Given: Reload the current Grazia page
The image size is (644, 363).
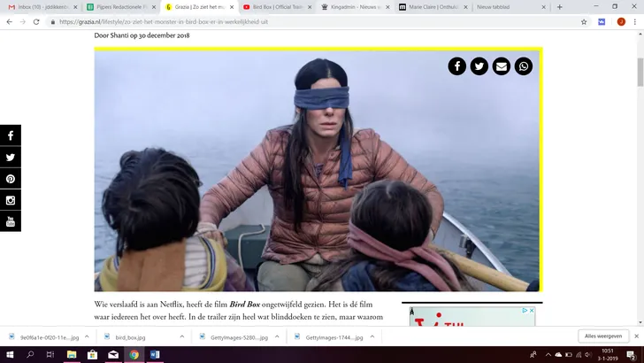Looking at the screenshot, I should click(x=36, y=22).
